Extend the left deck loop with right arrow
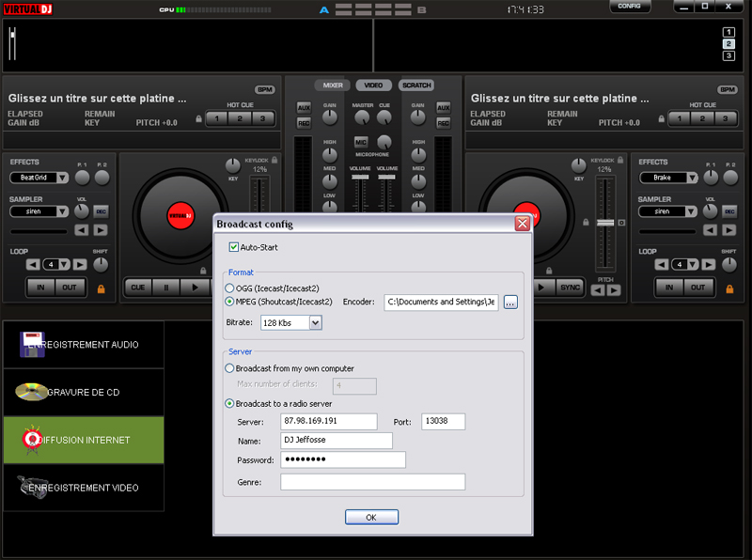The image size is (752, 560). (80, 264)
